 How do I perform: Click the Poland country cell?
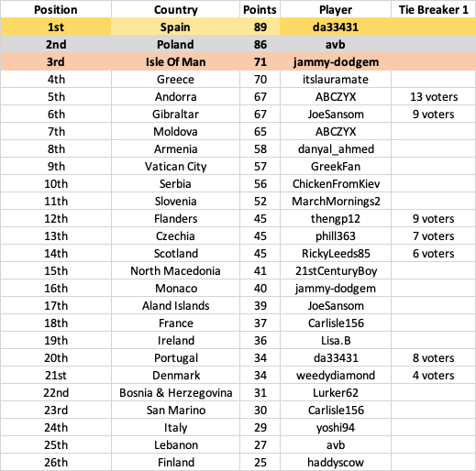(175, 44)
